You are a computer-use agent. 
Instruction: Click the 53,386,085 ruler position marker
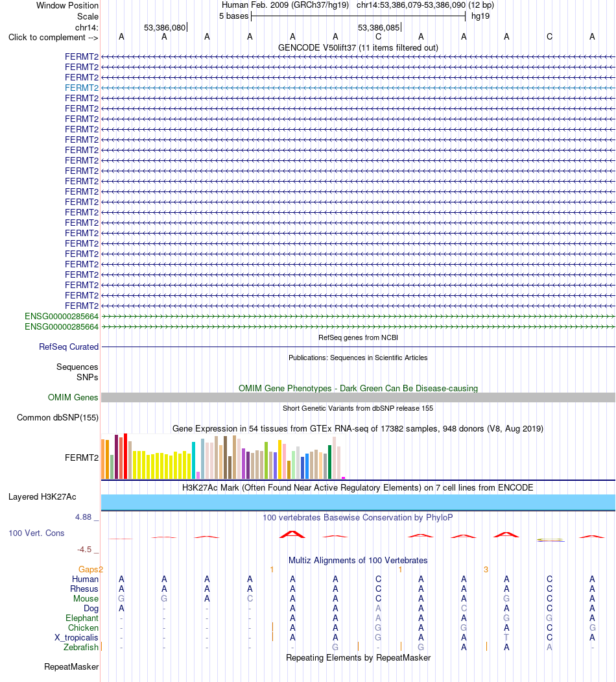379,27
